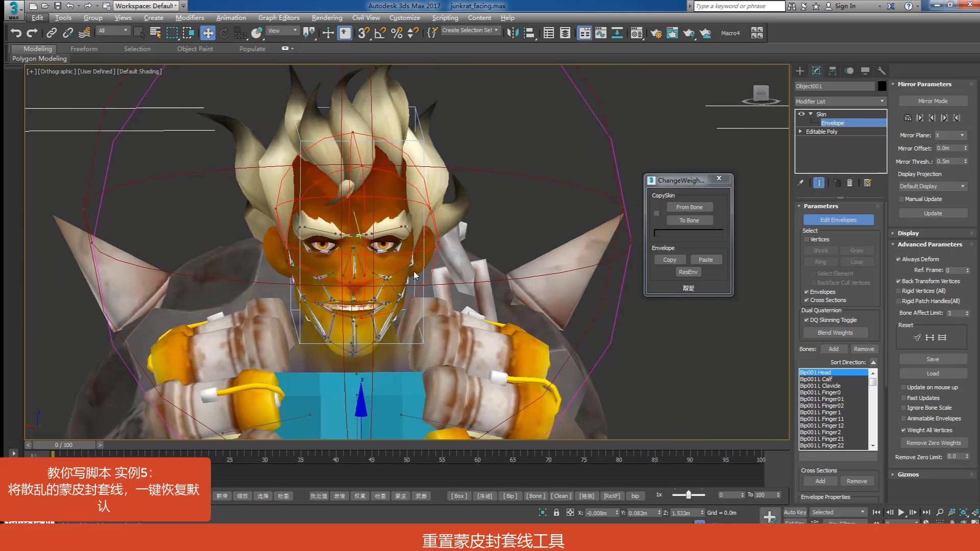Click the Mirror Mode button
This screenshot has height=551, width=980.
pyautogui.click(x=933, y=101)
